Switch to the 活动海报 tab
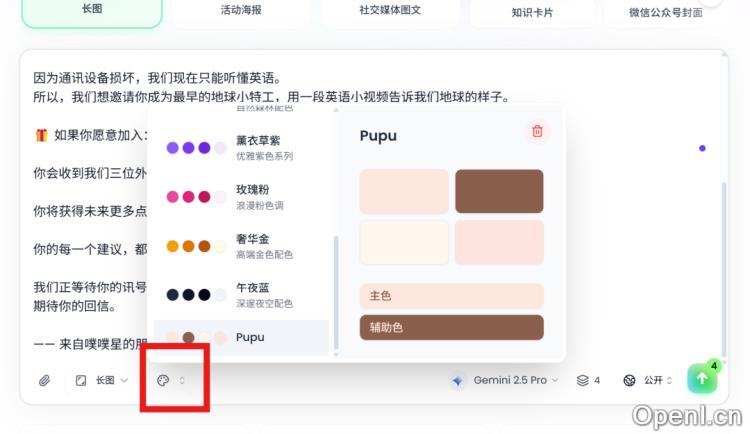 pyautogui.click(x=241, y=10)
